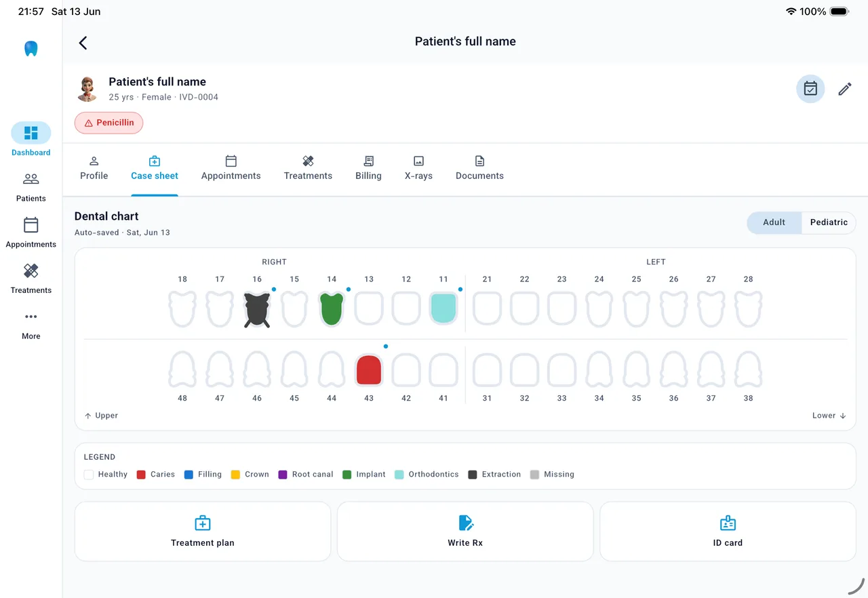Click the purple Root canal legend swatch
868x598 pixels.
283,475
